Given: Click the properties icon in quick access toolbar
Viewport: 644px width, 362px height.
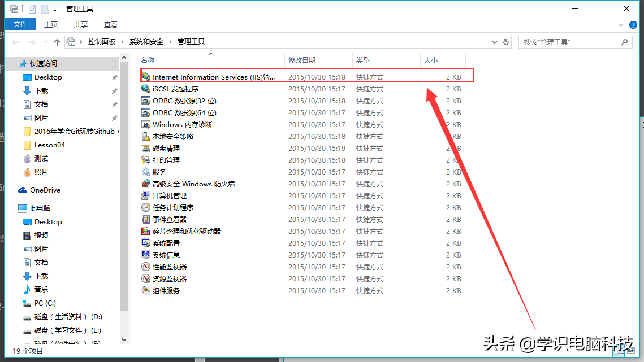Looking at the screenshot, I should 32,8.
